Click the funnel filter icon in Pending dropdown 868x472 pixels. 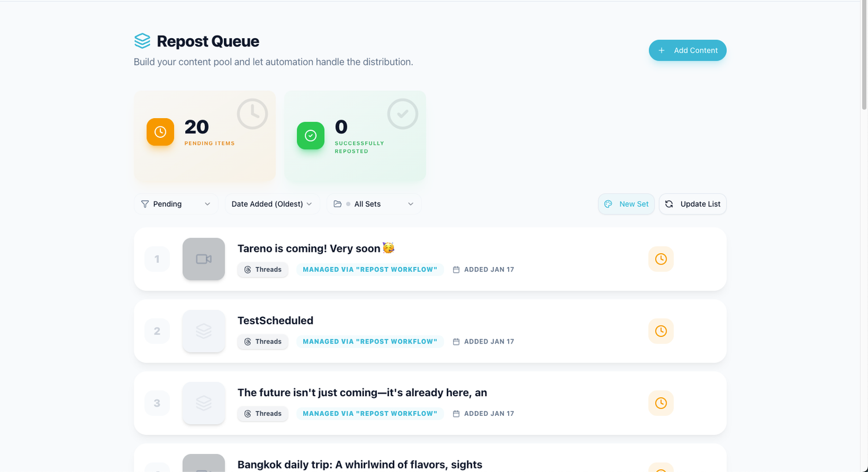pyautogui.click(x=145, y=204)
